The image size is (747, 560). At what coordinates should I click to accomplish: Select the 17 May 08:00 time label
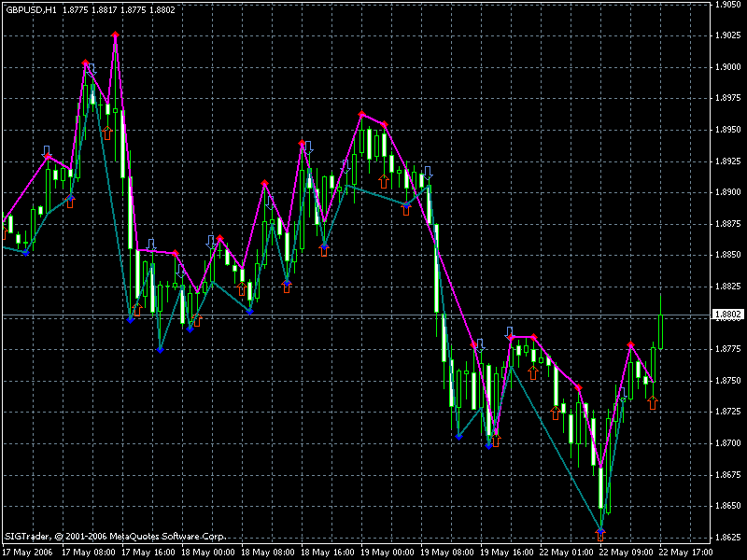coord(88,553)
